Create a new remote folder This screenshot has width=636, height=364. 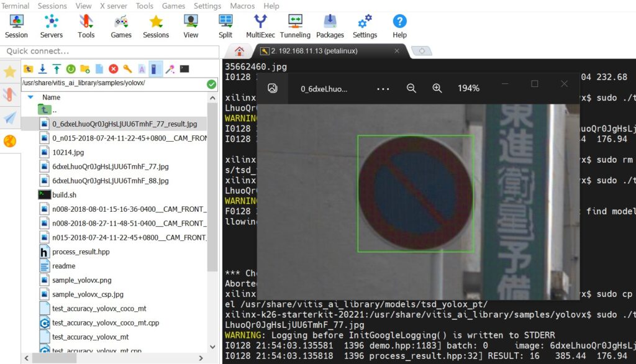pyautogui.click(x=84, y=70)
